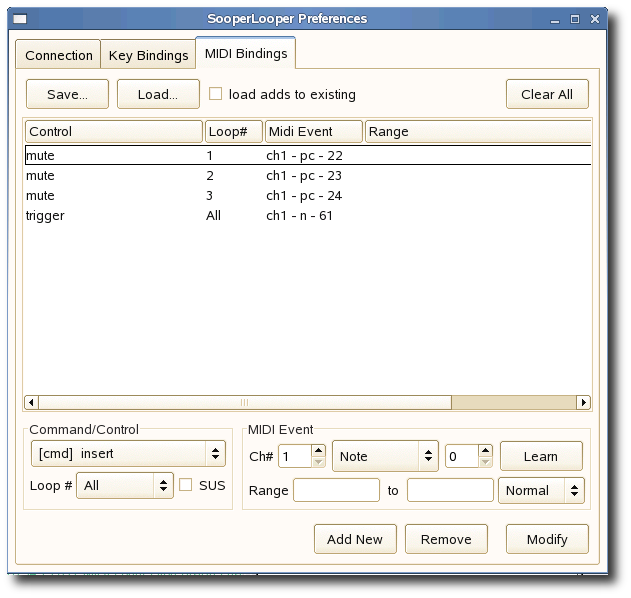Click the Save... button
This screenshot has height=598, width=631.
point(67,94)
